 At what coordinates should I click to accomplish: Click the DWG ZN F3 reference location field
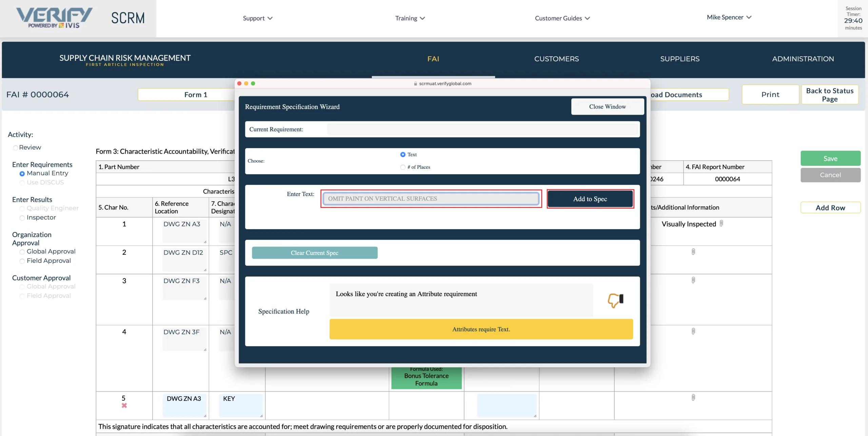tap(184, 288)
